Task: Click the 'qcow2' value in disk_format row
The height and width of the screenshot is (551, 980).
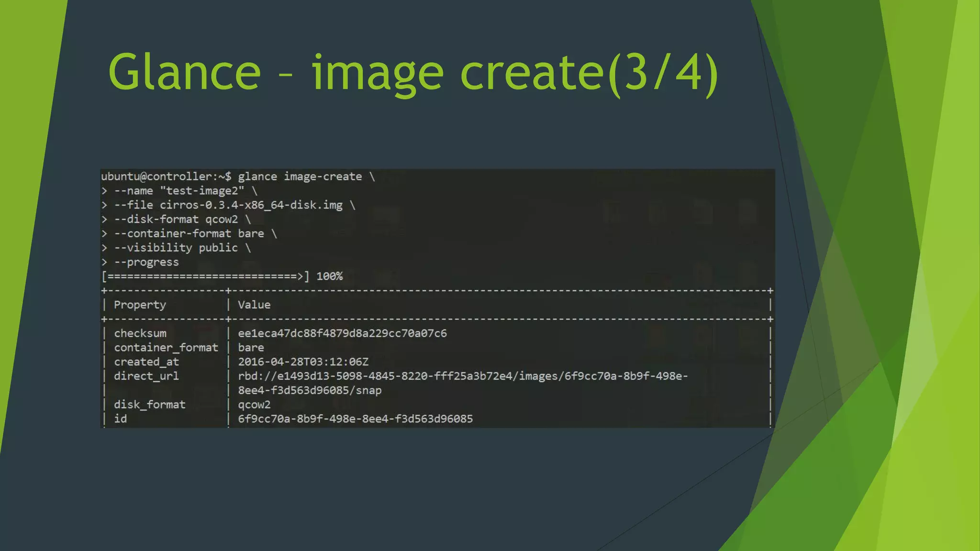Action: tap(254, 405)
